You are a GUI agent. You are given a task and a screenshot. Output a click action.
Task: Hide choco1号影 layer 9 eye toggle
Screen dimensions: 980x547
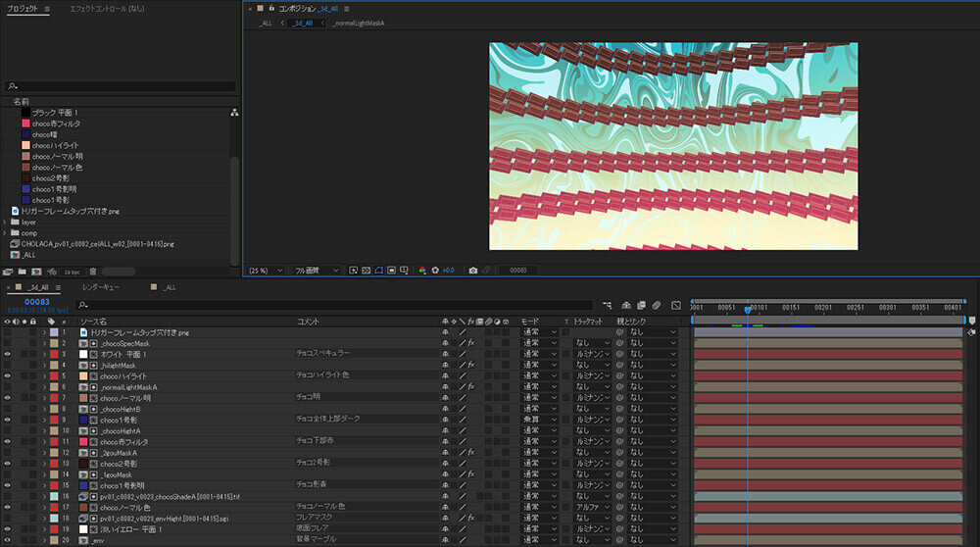pos(7,420)
